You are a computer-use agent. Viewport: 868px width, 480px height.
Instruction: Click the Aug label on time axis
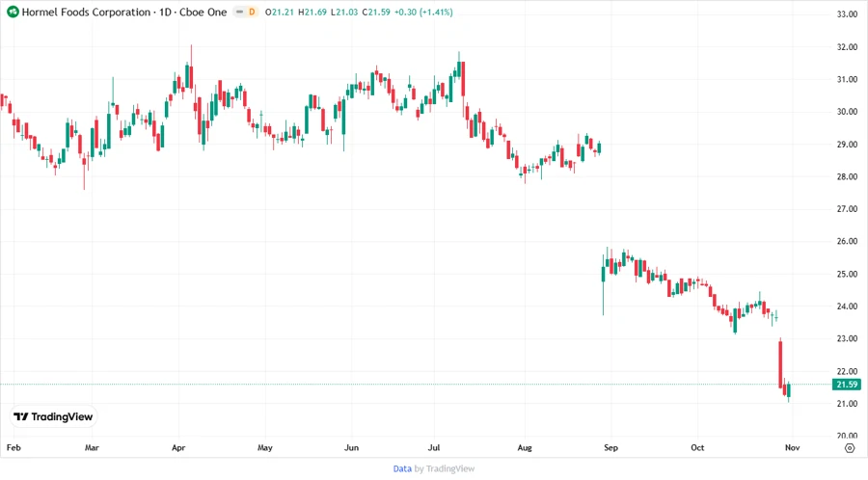tap(525, 447)
